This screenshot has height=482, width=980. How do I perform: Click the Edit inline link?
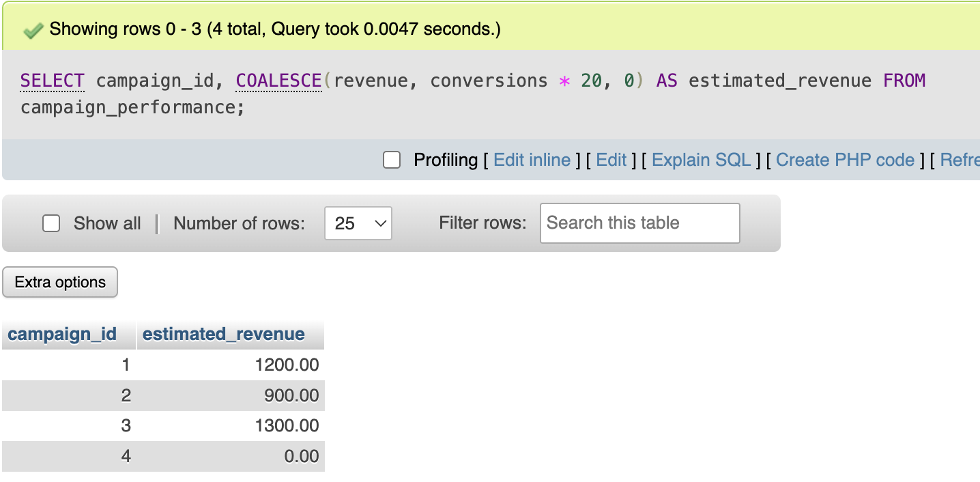(532, 160)
